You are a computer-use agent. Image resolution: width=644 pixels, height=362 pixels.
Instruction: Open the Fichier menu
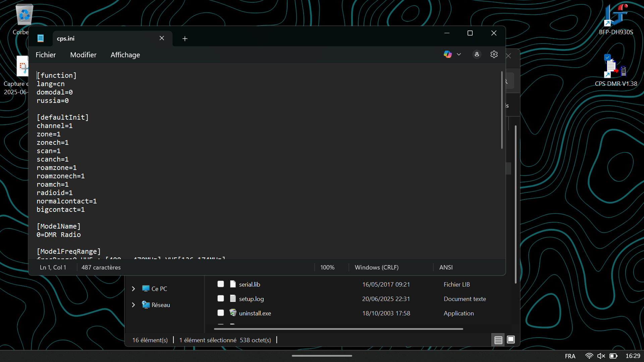point(46,55)
